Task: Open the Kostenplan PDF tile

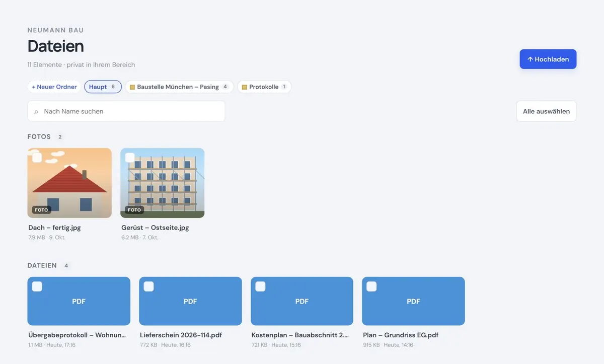Action: click(x=302, y=301)
